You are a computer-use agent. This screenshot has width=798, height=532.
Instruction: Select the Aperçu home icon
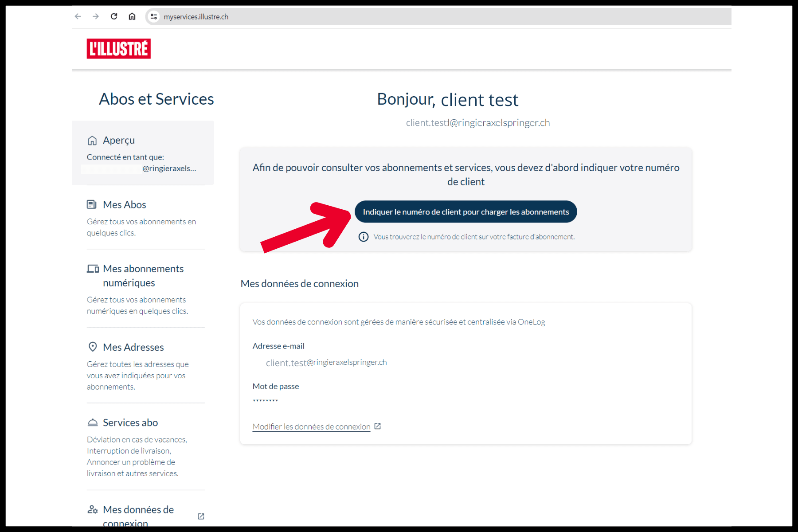click(x=92, y=140)
